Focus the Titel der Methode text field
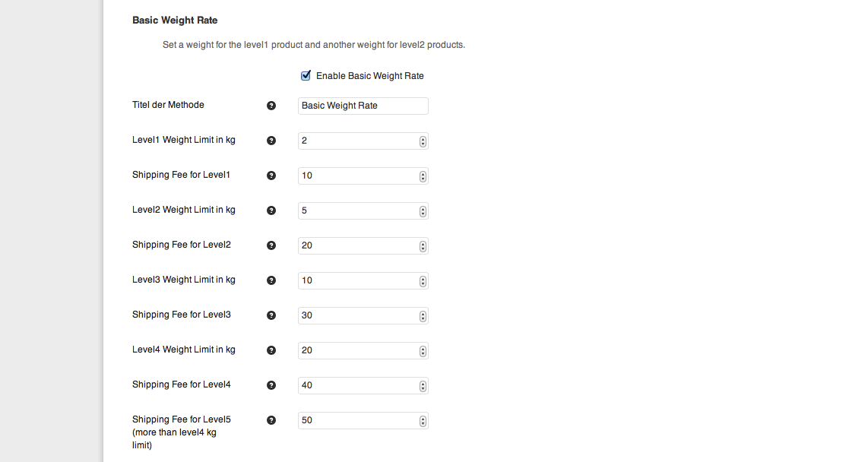 [363, 106]
